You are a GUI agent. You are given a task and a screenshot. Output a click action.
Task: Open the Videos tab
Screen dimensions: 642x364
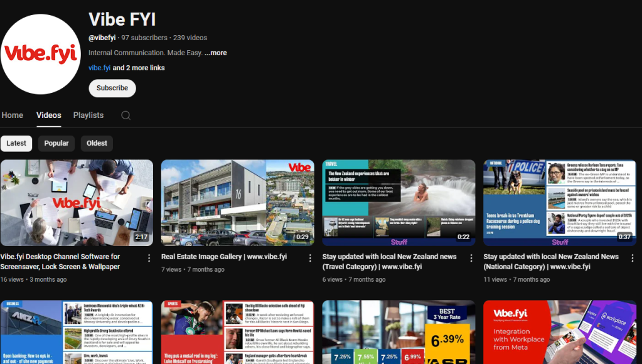coord(49,115)
